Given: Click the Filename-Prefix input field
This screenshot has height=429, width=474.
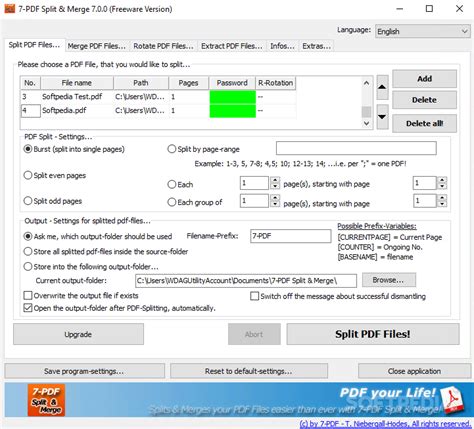Looking at the screenshot, I should click(291, 236).
